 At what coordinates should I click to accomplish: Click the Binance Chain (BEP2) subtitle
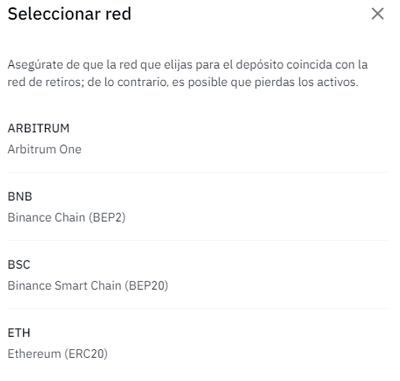click(x=67, y=218)
